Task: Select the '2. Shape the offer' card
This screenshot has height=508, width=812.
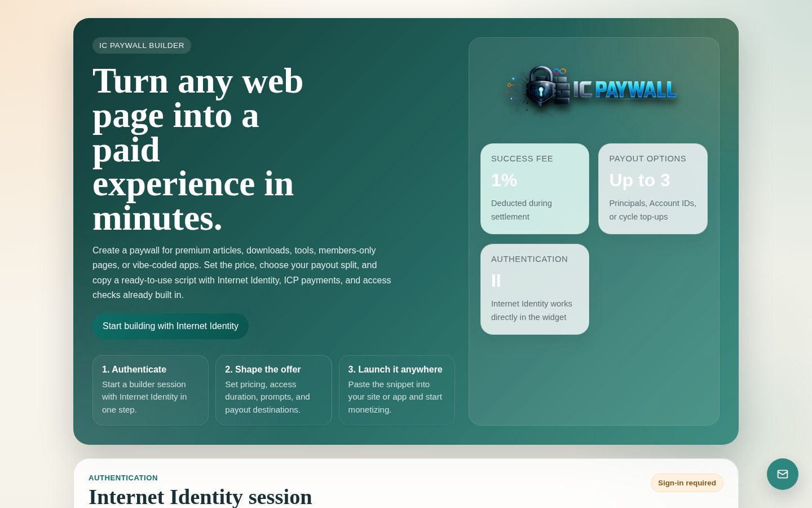Action: point(273,390)
